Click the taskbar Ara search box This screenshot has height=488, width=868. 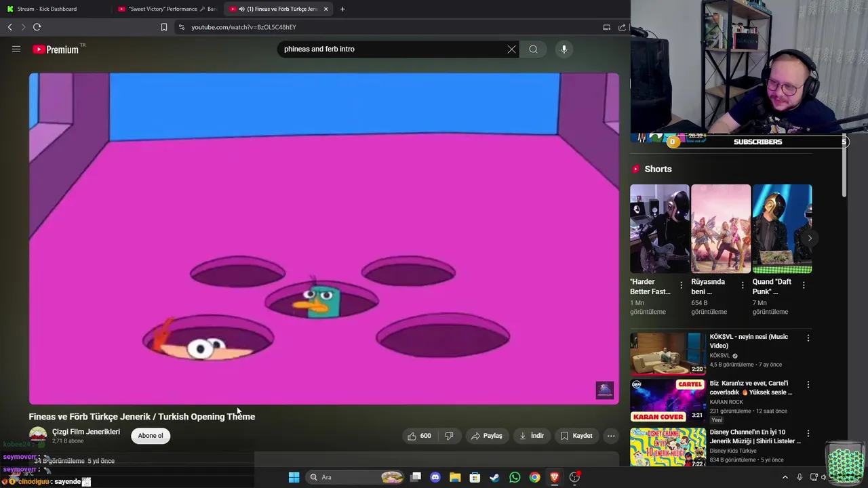click(x=356, y=477)
